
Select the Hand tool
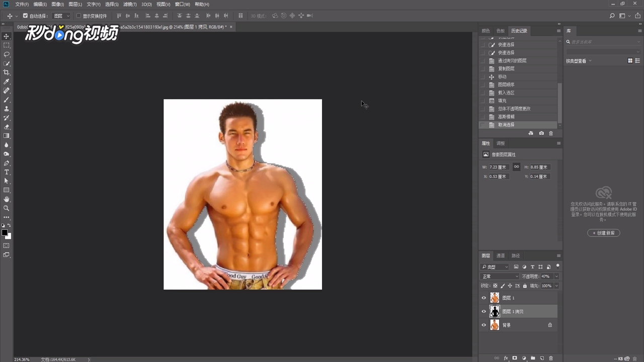7,199
